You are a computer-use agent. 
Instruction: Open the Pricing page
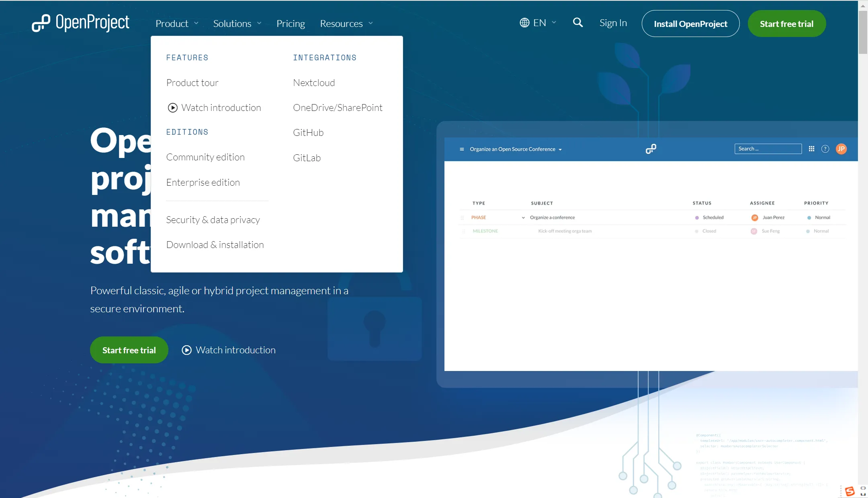pos(291,23)
